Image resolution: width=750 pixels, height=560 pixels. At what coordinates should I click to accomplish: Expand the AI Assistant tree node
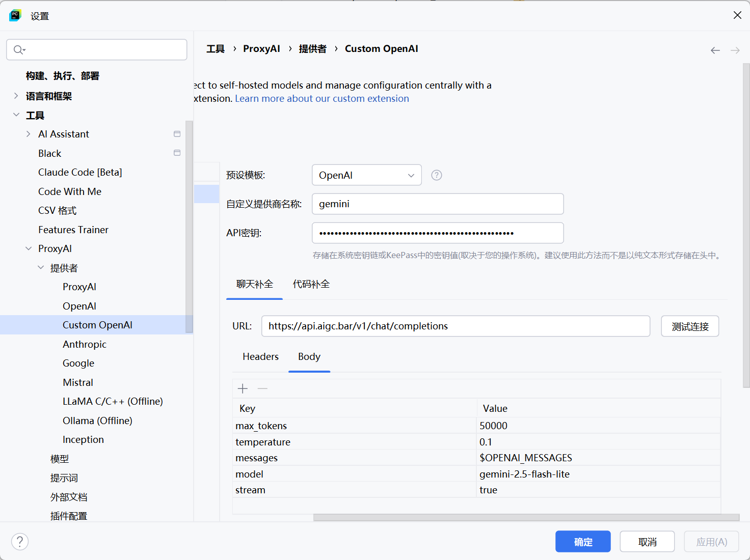(x=28, y=134)
